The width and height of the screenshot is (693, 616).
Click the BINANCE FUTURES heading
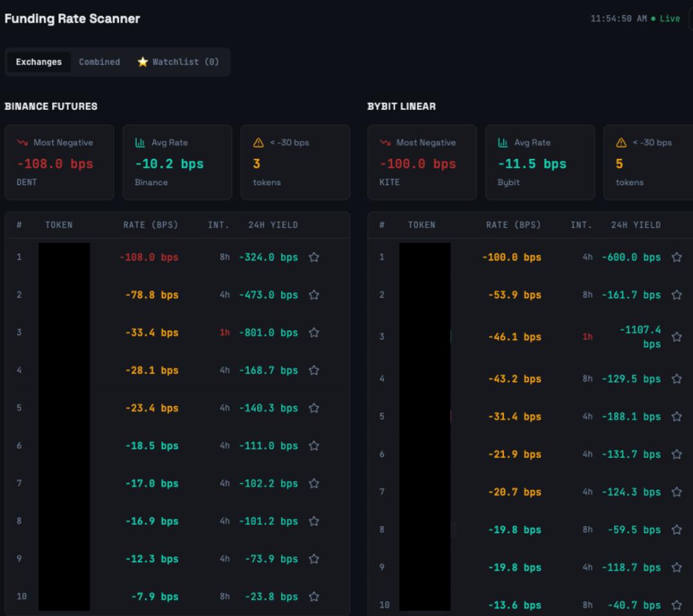[x=51, y=106]
